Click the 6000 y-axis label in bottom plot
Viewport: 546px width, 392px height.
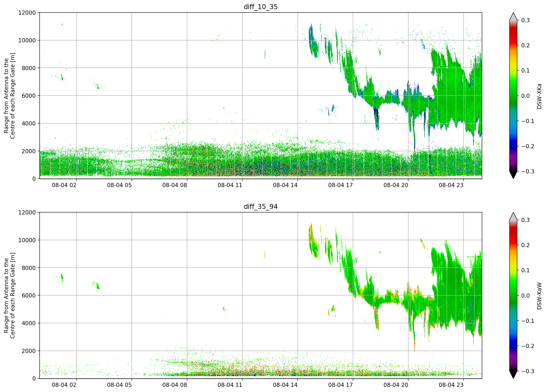(x=29, y=296)
